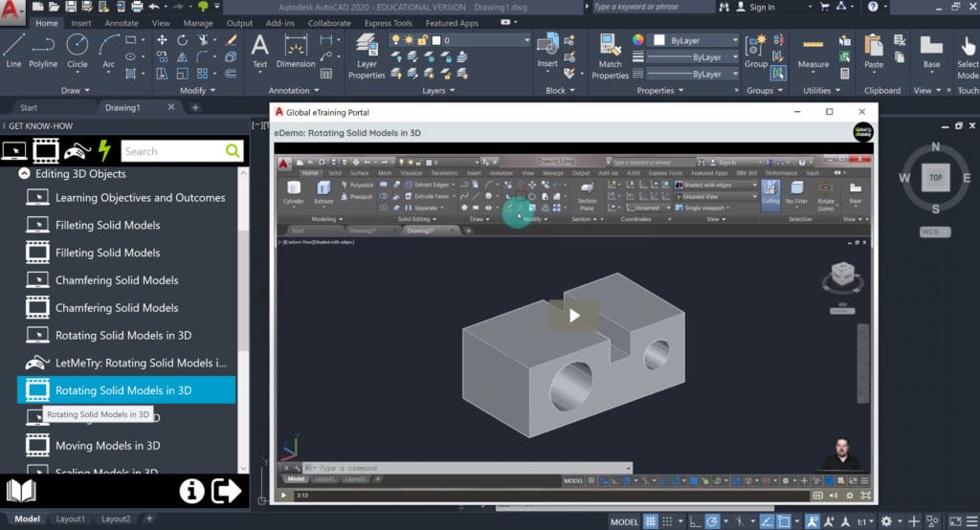This screenshot has width=980, height=530.
Task: Expand the Annotation panel dropdown
Action: click(x=294, y=90)
